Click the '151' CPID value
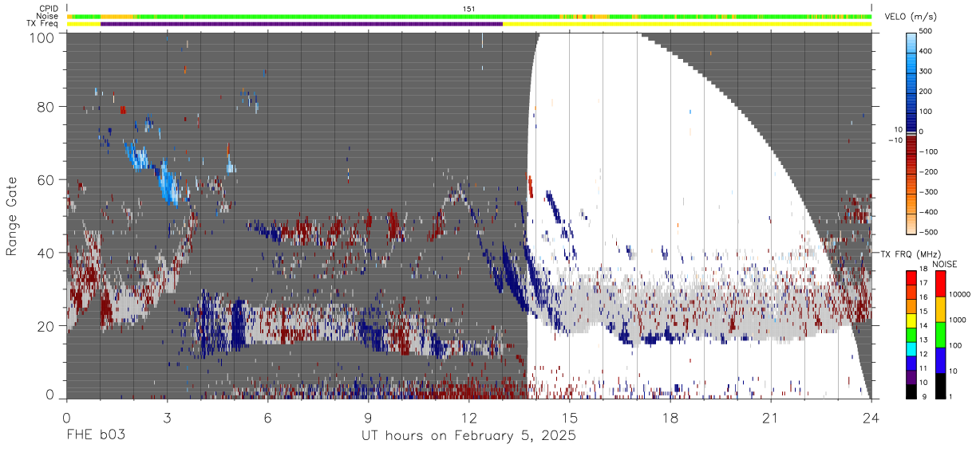 tap(469, 8)
